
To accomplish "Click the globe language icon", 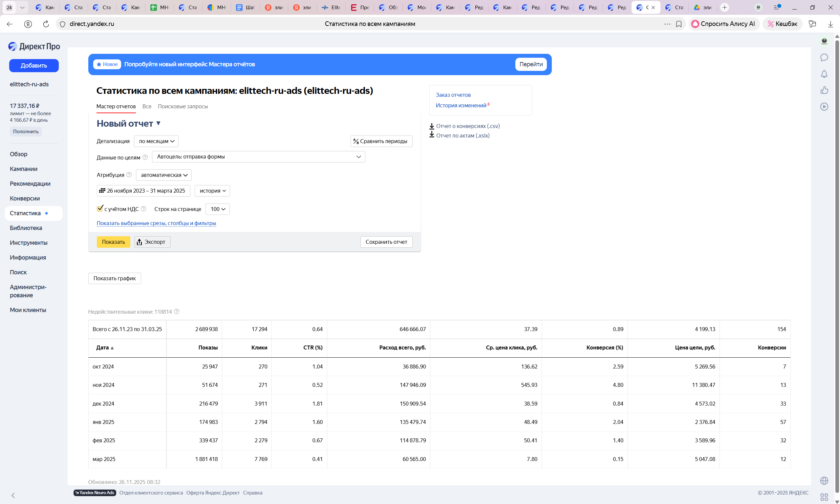I will click(x=824, y=481).
